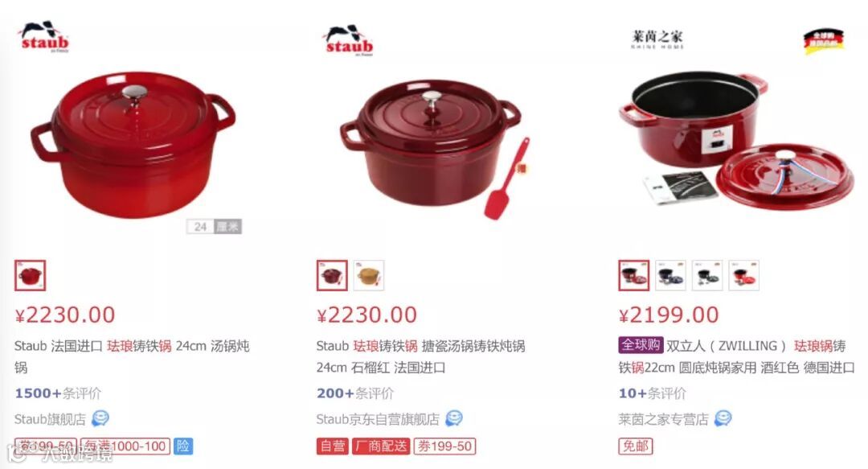Viewport: 868px width, 469px height.
Task: Click chat icon beside Staub旗舰店
Action: pos(100,418)
